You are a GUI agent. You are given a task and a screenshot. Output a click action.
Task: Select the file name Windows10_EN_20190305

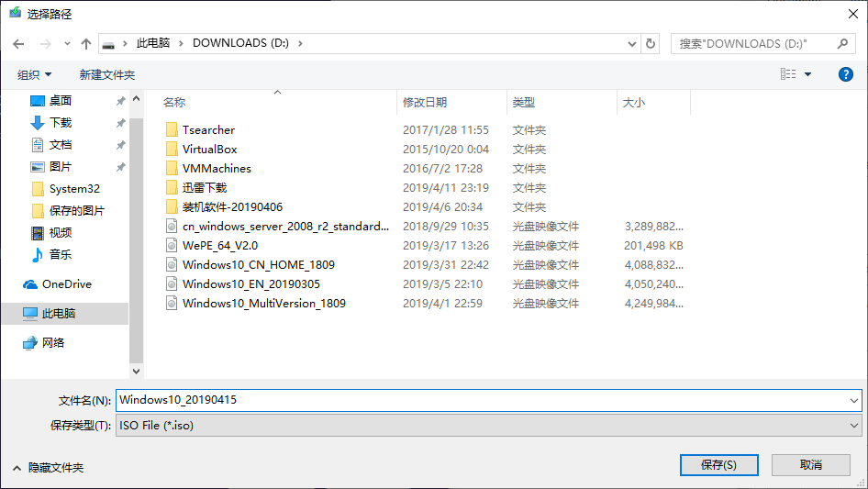coord(251,284)
